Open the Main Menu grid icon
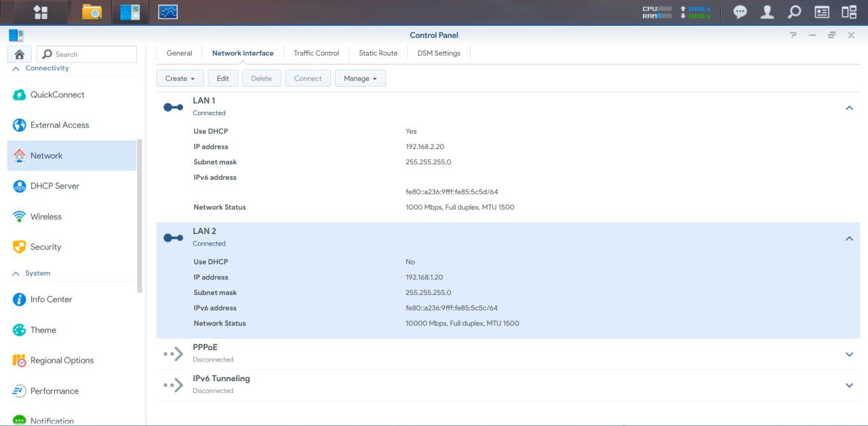This screenshot has height=426, width=868. tap(41, 12)
